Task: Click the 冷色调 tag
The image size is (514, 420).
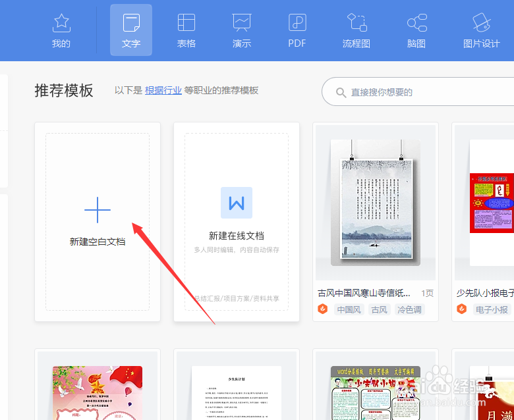Action: (409, 309)
